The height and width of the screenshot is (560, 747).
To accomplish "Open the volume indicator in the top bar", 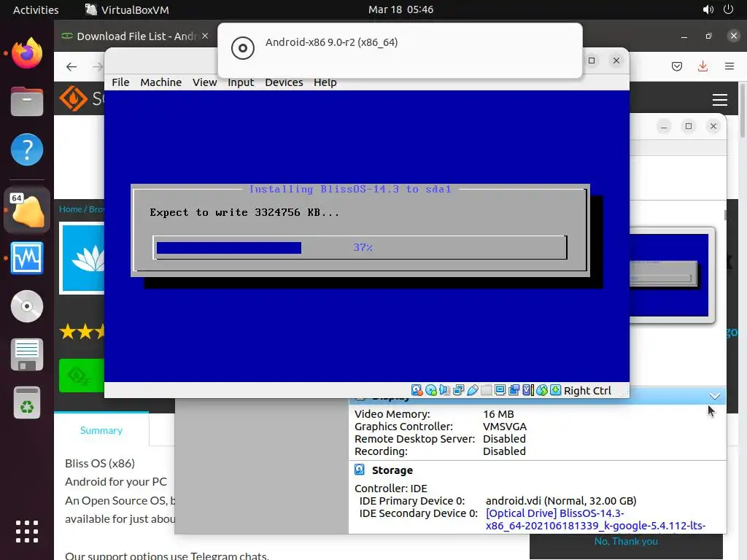I will (x=708, y=9).
